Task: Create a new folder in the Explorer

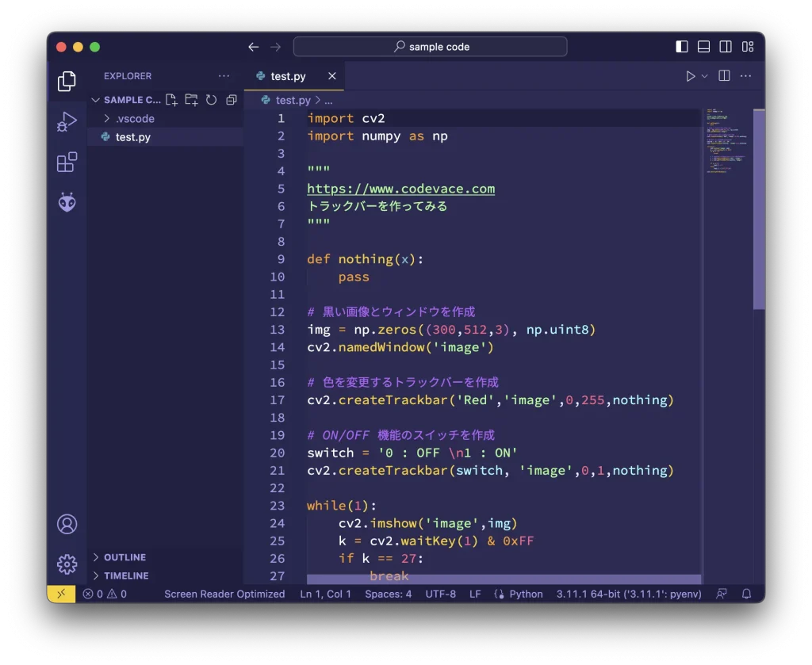Action: tap(190, 100)
